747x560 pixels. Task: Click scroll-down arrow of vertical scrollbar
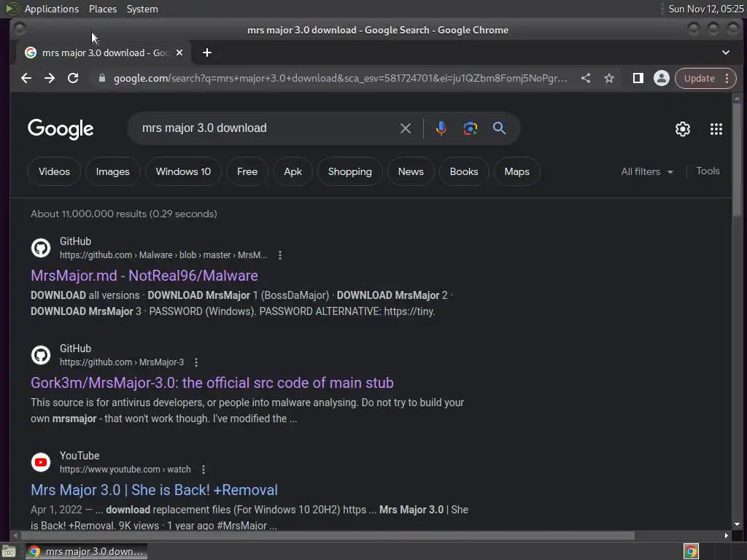pyautogui.click(x=737, y=524)
